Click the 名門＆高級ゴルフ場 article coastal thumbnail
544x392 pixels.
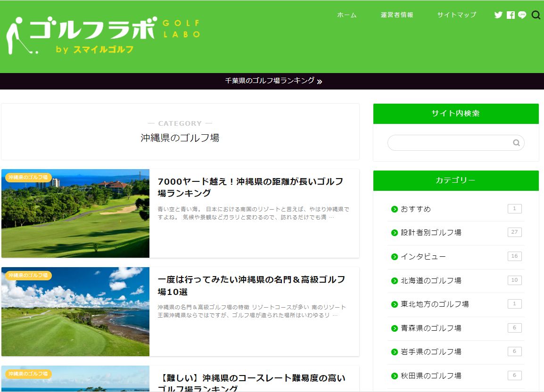click(x=75, y=311)
